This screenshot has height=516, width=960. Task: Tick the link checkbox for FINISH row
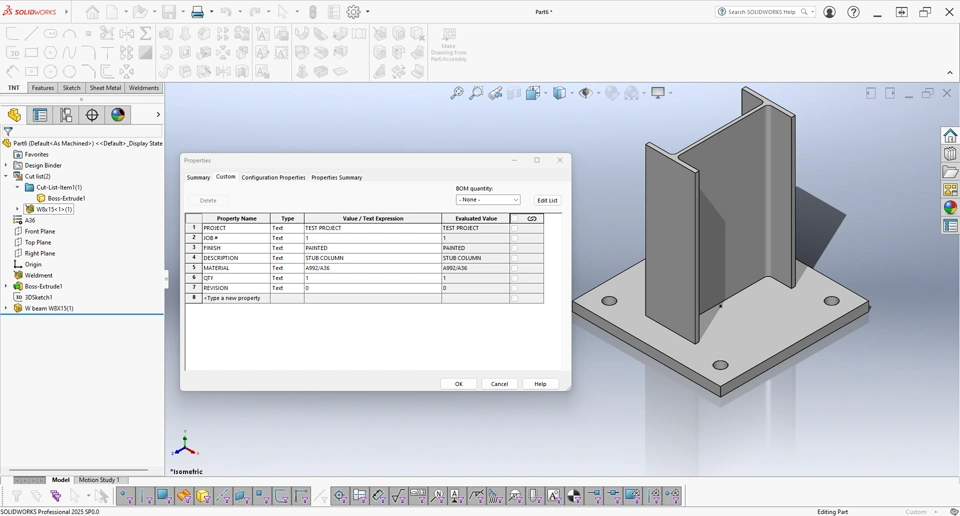(515, 248)
